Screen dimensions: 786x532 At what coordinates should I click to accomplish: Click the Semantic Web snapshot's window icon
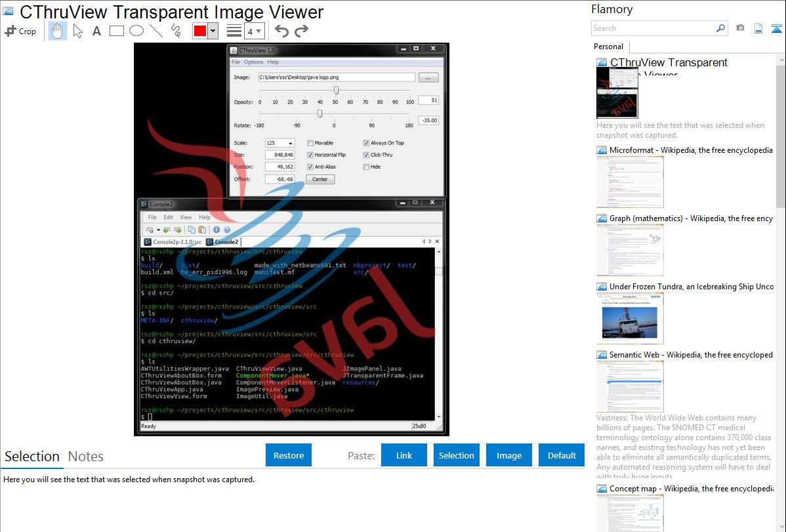click(x=602, y=355)
